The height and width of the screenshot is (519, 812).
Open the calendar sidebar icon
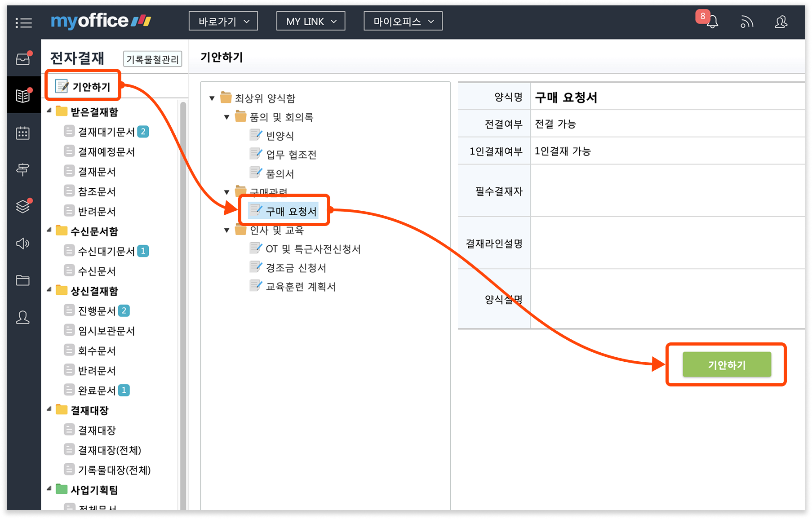[23, 133]
